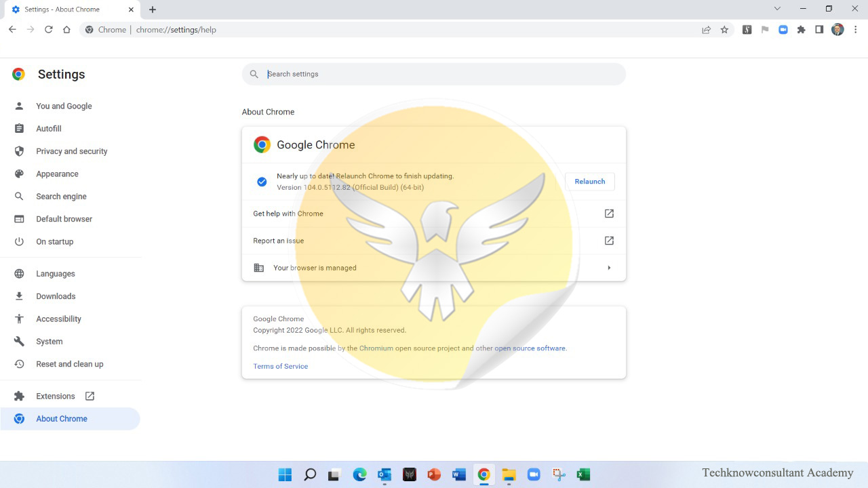The image size is (868, 488).
Task: Click the home button icon
Action: click(x=66, y=30)
